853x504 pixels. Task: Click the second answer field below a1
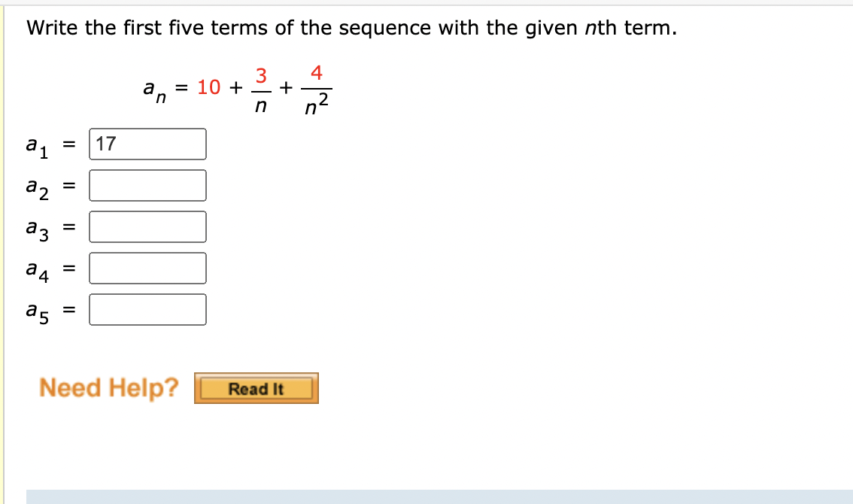(x=147, y=184)
